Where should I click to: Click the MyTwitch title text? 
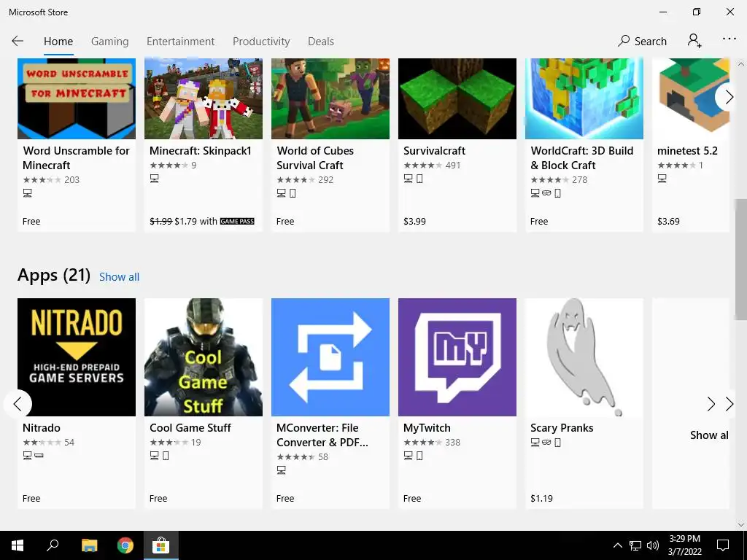[x=427, y=427]
